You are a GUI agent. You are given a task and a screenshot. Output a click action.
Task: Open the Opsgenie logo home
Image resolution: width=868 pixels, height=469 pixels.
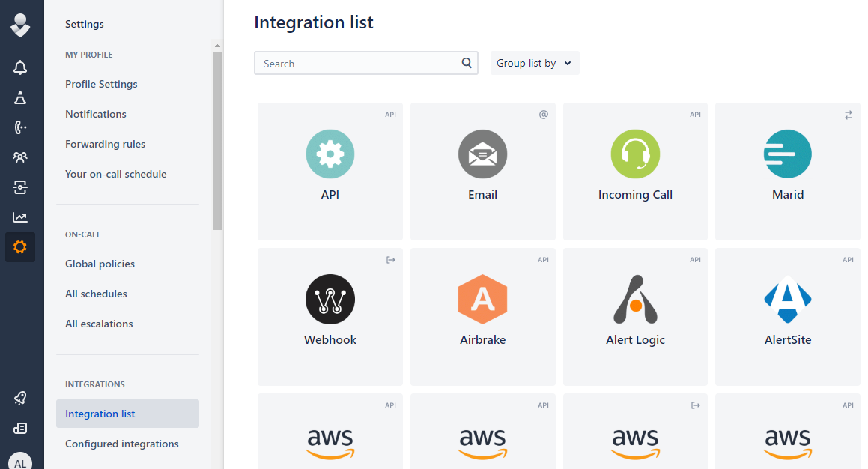[20, 25]
